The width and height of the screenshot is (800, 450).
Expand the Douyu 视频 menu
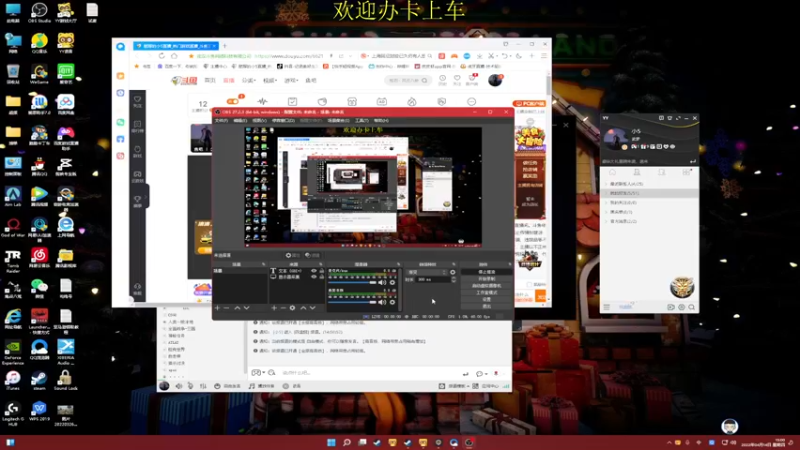[x=270, y=81]
